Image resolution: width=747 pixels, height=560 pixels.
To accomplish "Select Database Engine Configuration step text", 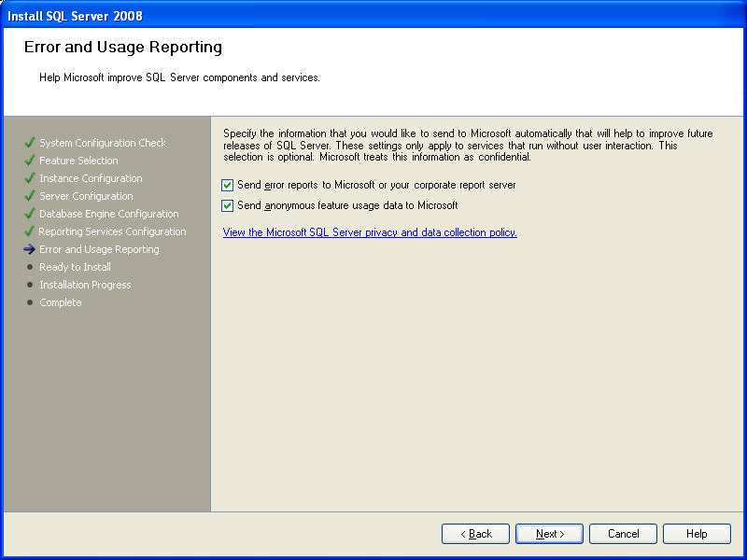I will pyautogui.click(x=109, y=214).
